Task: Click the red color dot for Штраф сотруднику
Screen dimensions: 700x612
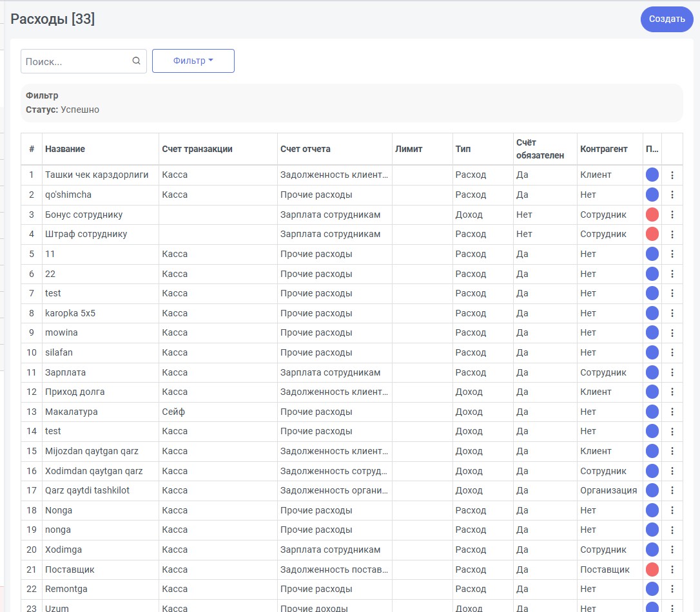Action: tap(652, 234)
